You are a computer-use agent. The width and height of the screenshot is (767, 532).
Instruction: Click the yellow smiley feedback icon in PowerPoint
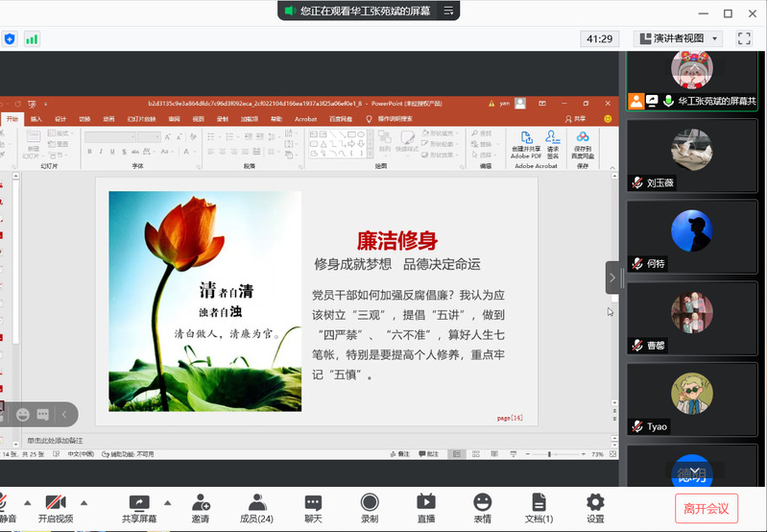click(608, 119)
